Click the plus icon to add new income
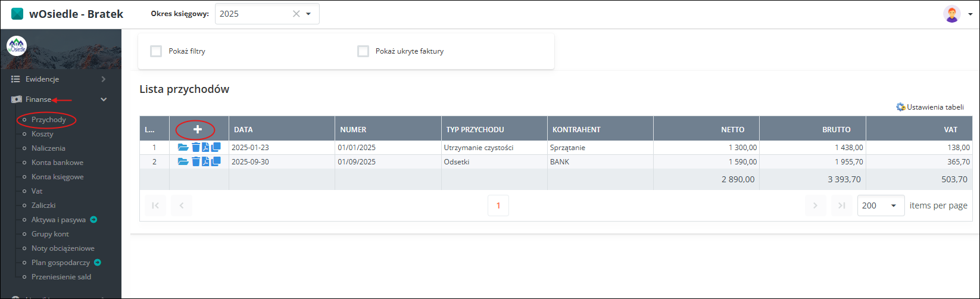This screenshot has height=299, width=980. (x=198, y=129)
